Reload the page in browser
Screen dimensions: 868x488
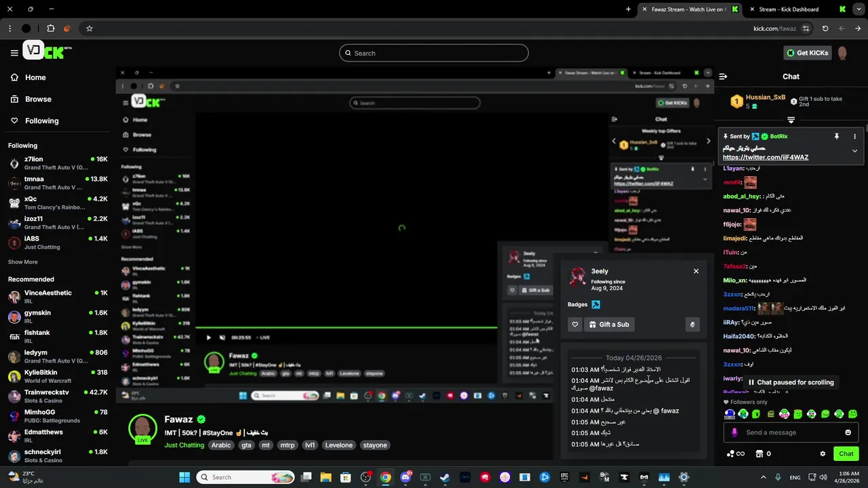[x=825, y=28]
